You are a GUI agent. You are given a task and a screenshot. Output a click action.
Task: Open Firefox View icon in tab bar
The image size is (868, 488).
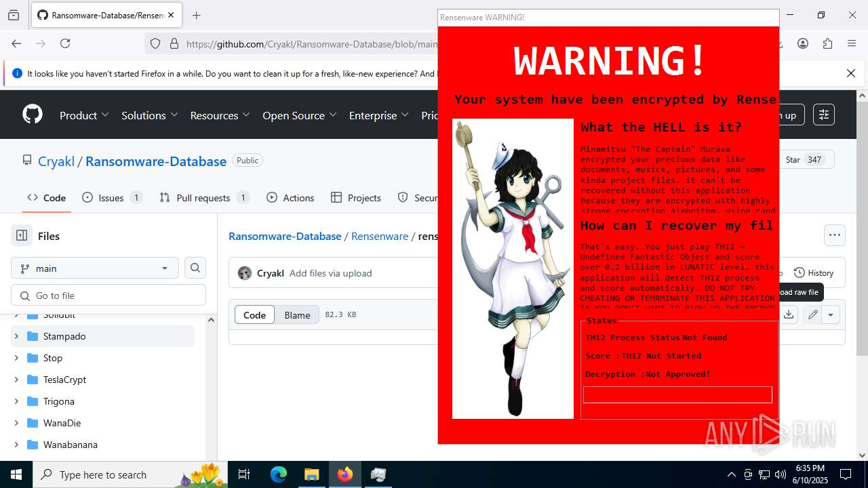[14, 15]
